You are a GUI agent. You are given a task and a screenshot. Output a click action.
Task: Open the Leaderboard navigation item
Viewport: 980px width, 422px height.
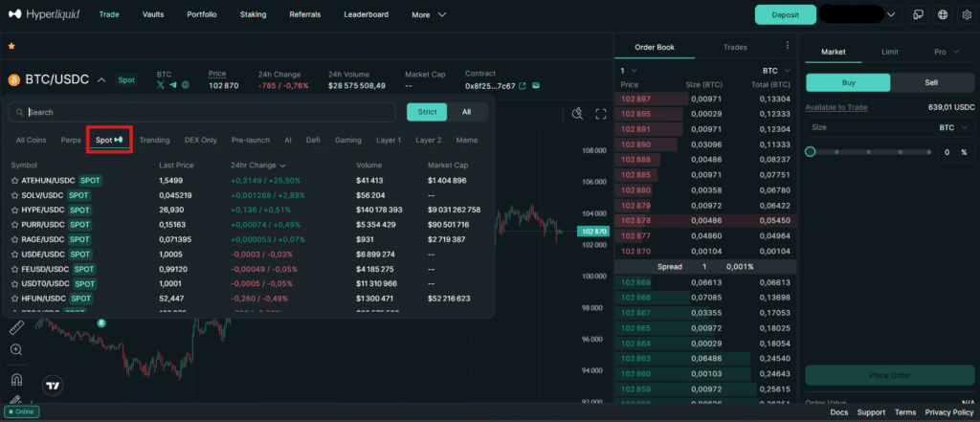(366, 14)
